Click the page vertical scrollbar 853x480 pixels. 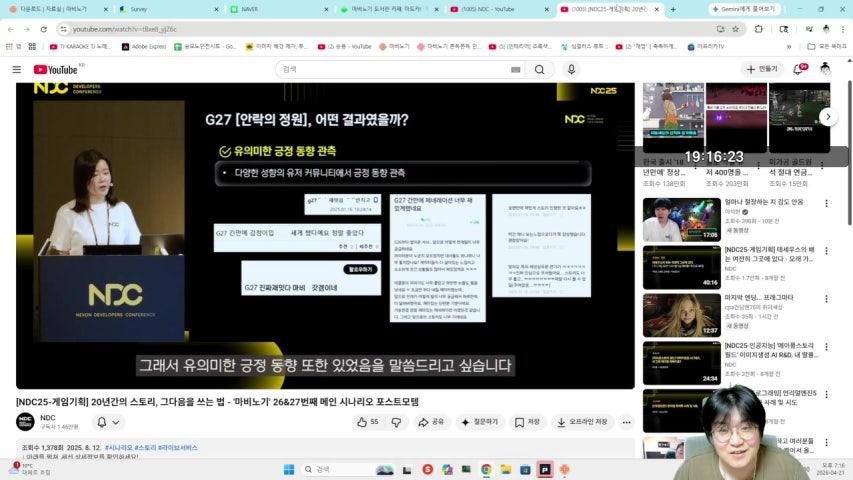click(849, 152)
